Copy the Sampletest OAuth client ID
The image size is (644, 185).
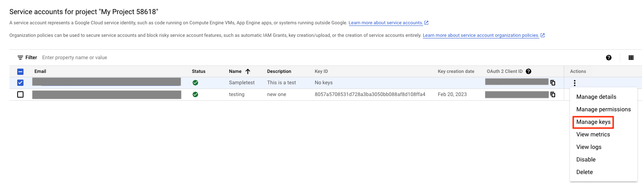pyautogui.click(x=553, y=83)
